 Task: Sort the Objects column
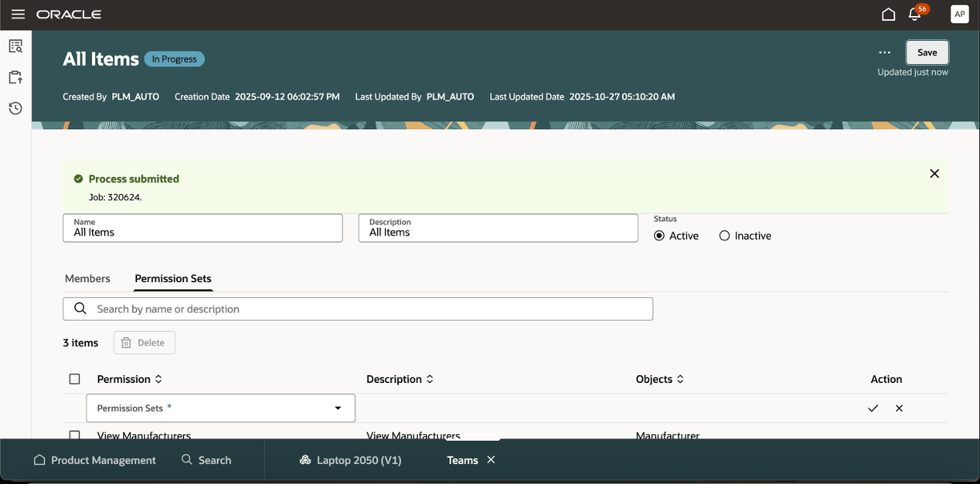point(682,378)
